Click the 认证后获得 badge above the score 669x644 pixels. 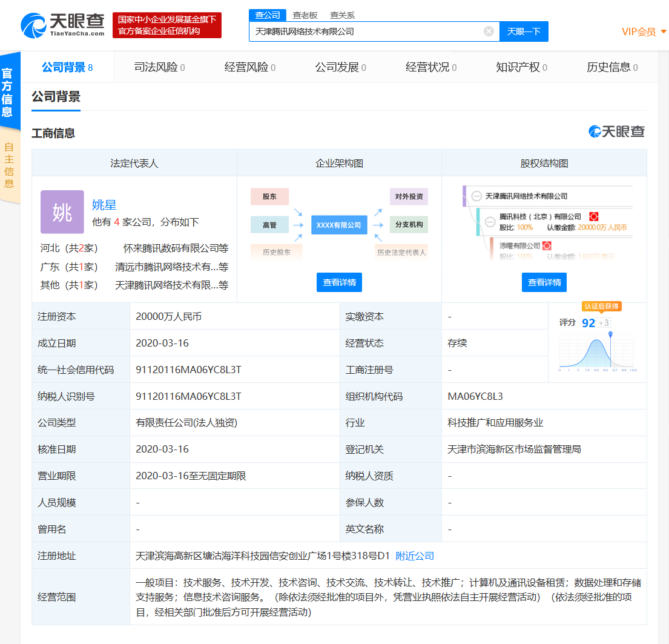(602, 307)
